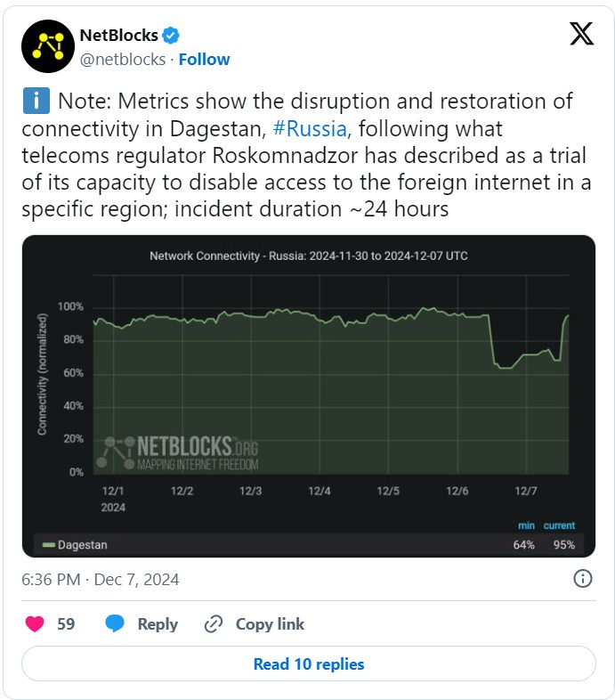The height and width of the screenshot is (700, 615).
Task: Like the tweet with heart icon
Action: click(x=35, y=623)
